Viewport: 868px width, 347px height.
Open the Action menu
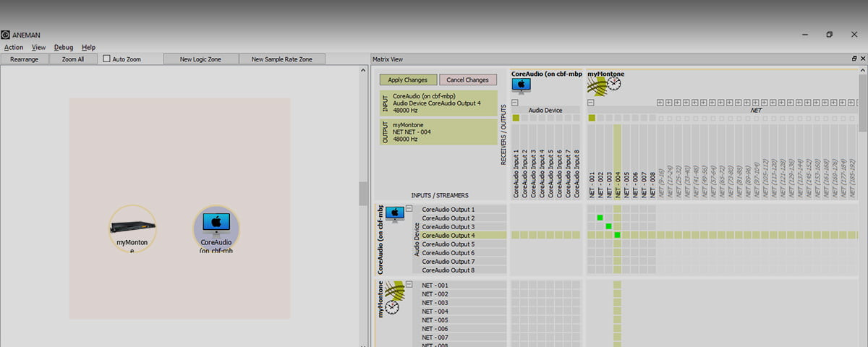click(14, 47)
